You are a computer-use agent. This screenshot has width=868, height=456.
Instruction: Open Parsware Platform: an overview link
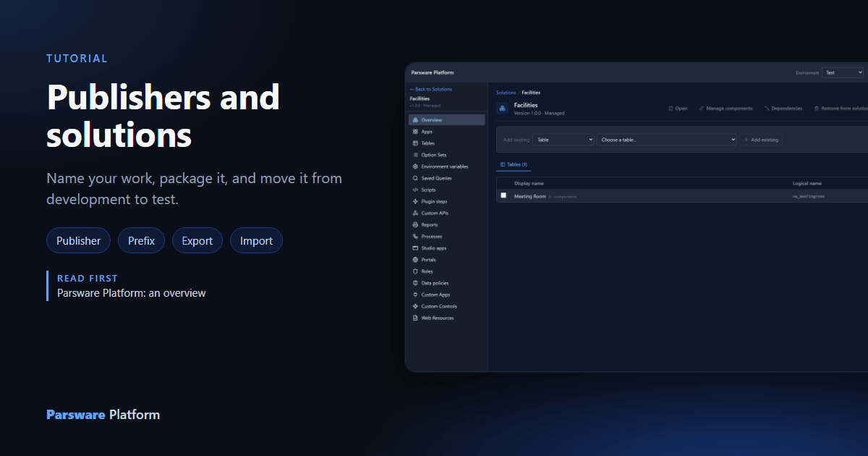point(132,293)
